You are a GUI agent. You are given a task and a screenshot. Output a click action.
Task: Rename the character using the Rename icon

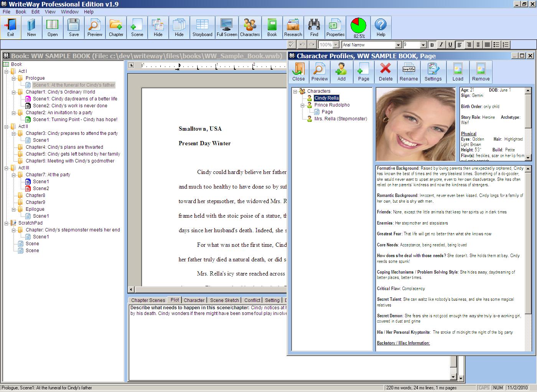[x=409, y=72]
